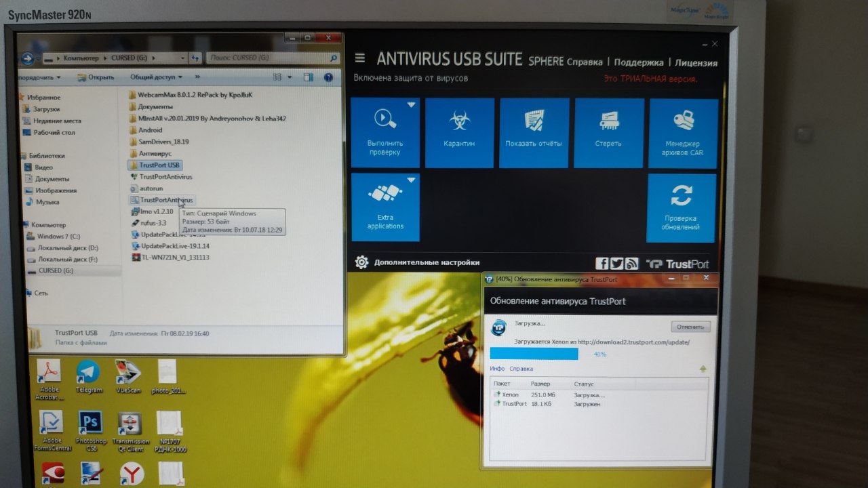The height and width of the screenshot is (488, 868).
Task: Open Telegram desktop shortcut
Action: [88, 376]
